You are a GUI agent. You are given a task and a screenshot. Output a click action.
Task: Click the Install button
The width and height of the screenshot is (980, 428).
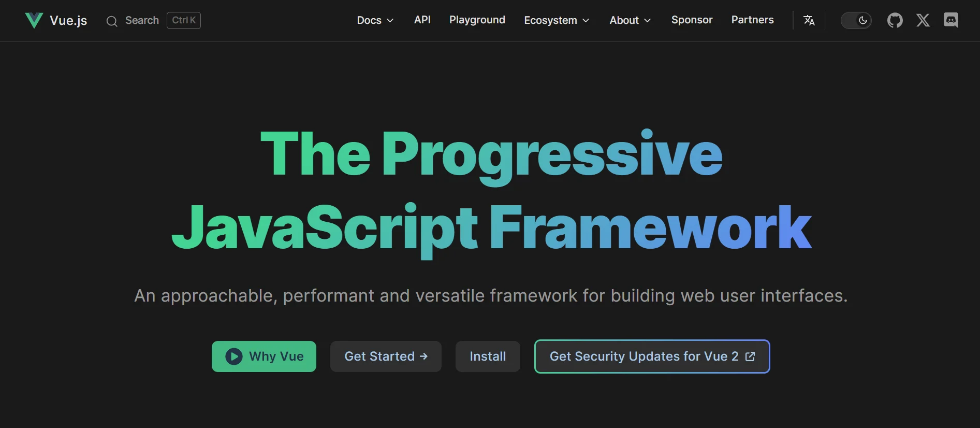[488, 356]
